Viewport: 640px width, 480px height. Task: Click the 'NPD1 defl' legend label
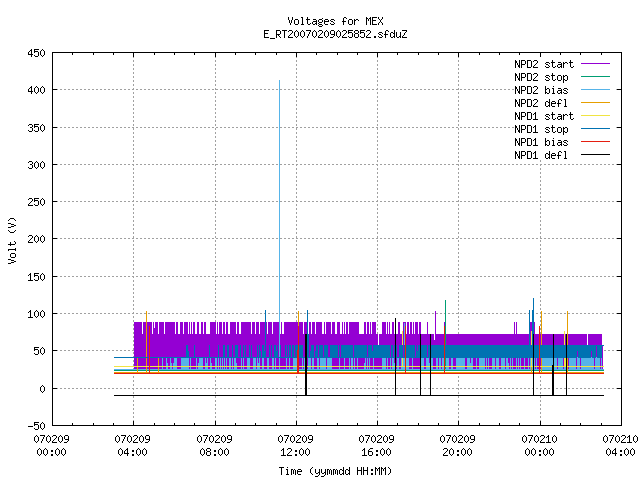pyautogui.click(x=541, y=155)
